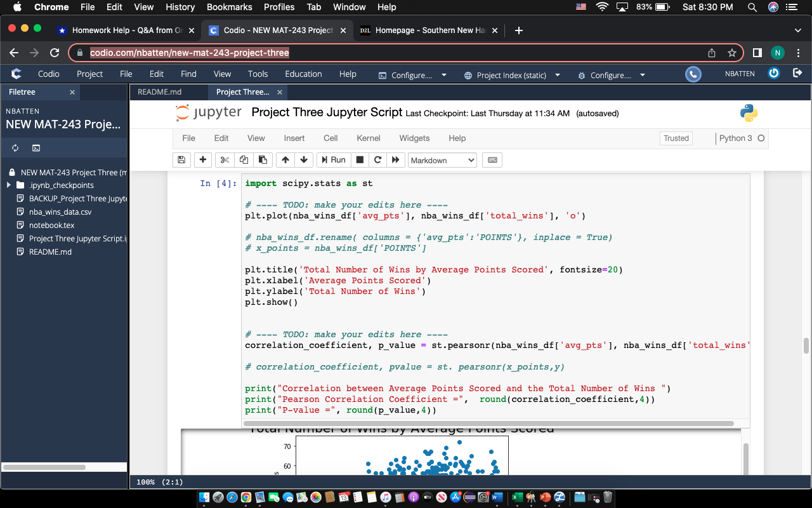Click into the In [4] code cell editor
Viewport: 812px width, 508px height.
[x=495, y=297]
